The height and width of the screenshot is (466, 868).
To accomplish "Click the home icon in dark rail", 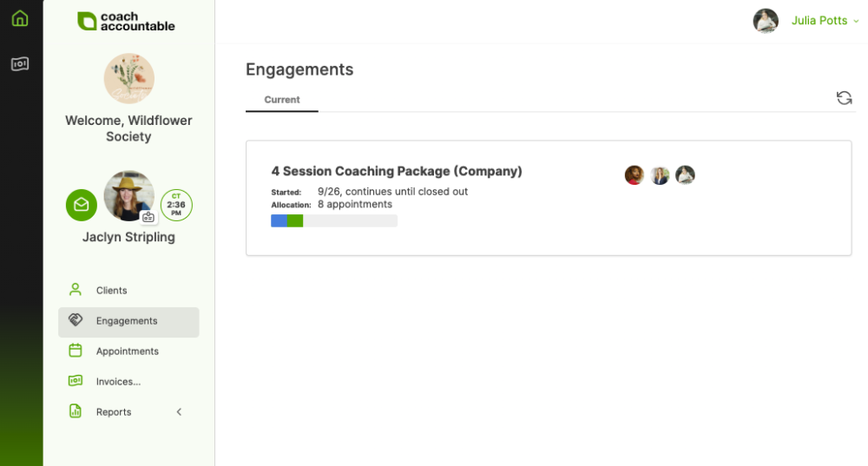I will (x=20, y=18).
